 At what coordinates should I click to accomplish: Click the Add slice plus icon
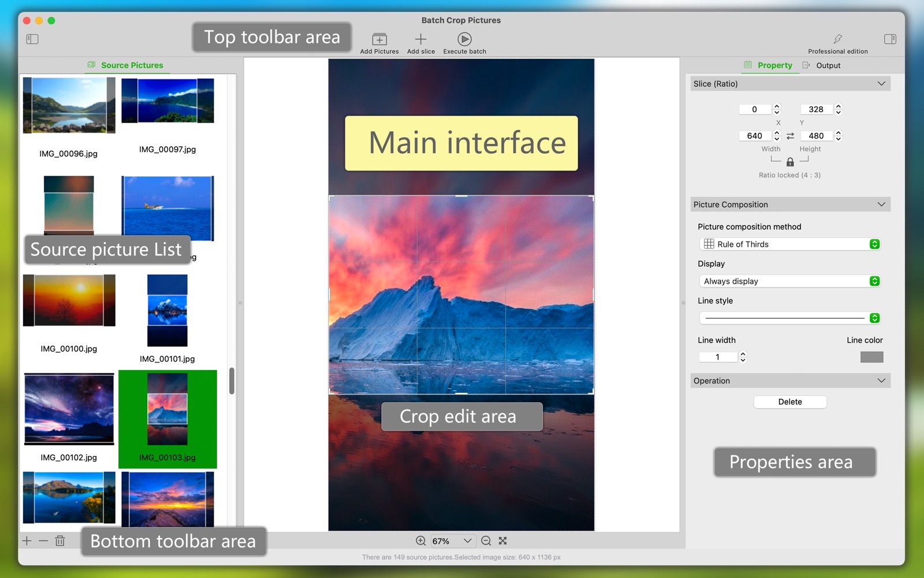pyautogui.click(x=420, y=39)
